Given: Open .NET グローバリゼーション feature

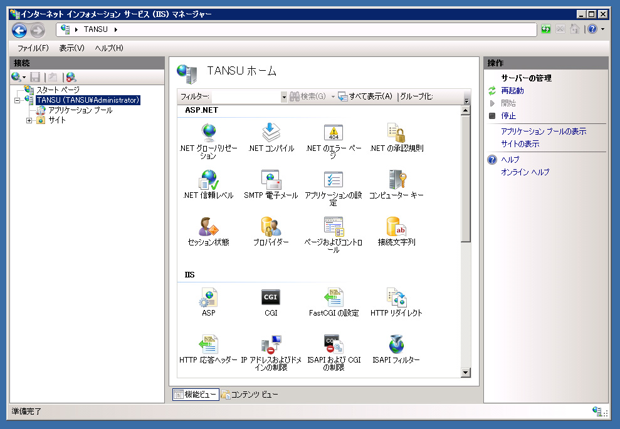Looking at the screenshot, I should coord(208,141).
